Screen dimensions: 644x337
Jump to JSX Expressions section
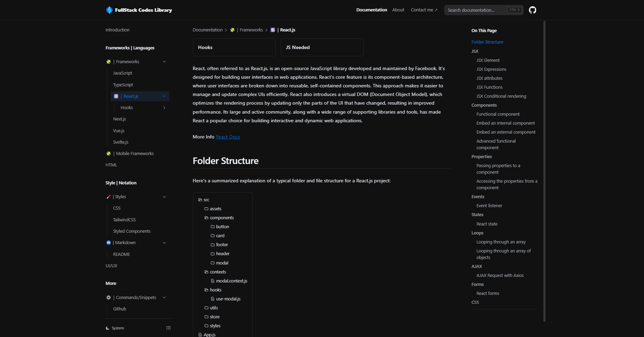click(x=491, y=69)
